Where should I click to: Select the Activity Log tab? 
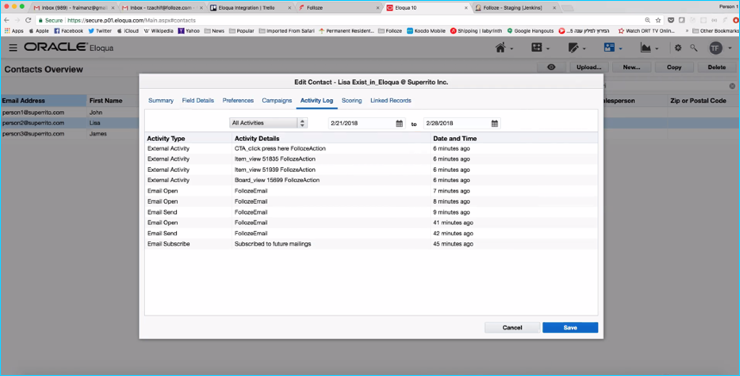click(x=317, y=100)
